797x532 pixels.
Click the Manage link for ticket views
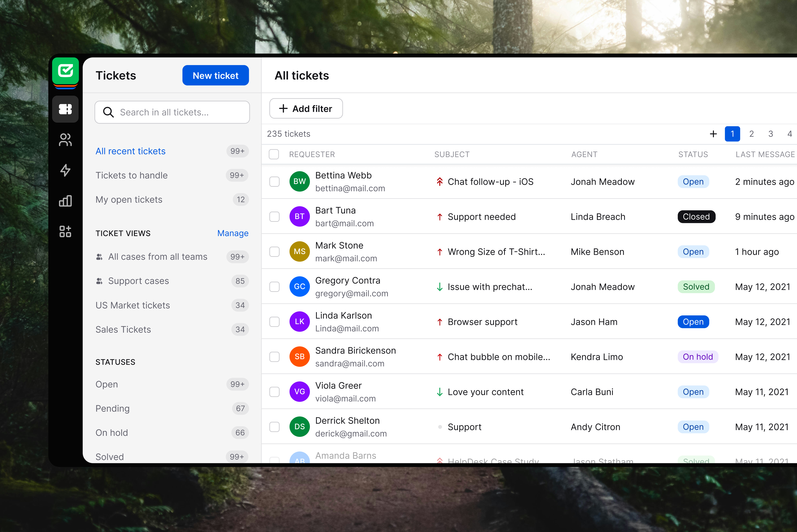tap(233, 233)
